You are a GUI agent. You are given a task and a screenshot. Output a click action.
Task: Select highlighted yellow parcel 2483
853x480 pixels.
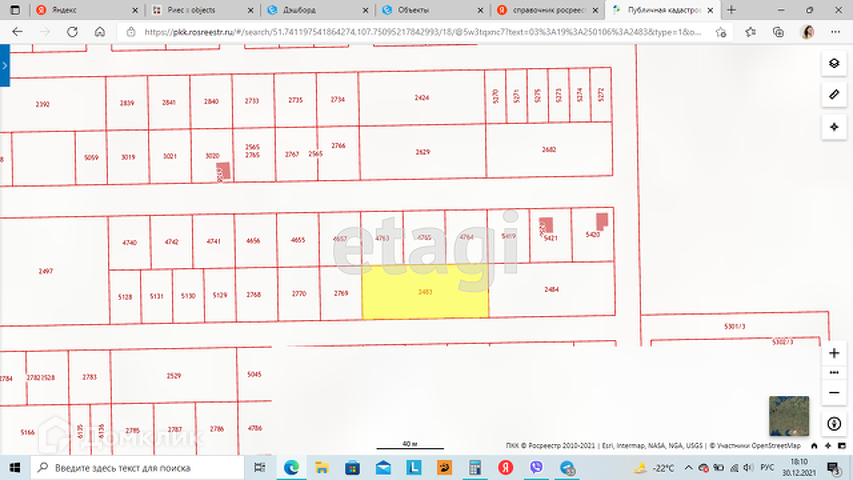point(425,292)
